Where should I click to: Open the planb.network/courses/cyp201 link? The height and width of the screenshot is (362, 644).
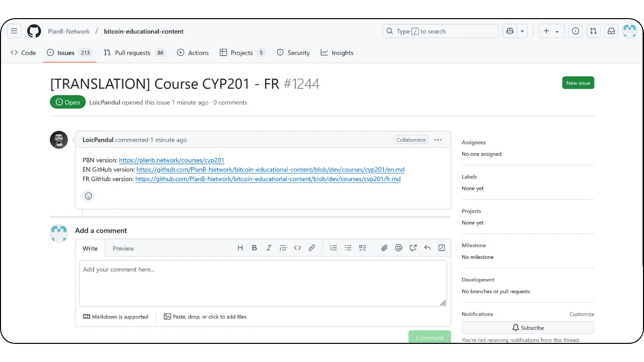pos(172,160)
